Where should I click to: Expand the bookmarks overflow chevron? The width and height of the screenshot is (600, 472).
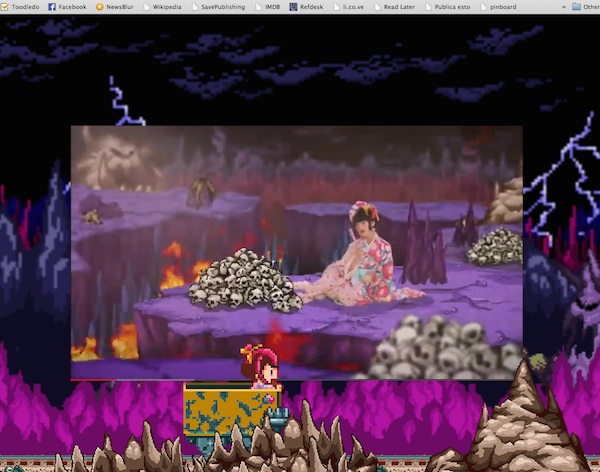(563, 7)
